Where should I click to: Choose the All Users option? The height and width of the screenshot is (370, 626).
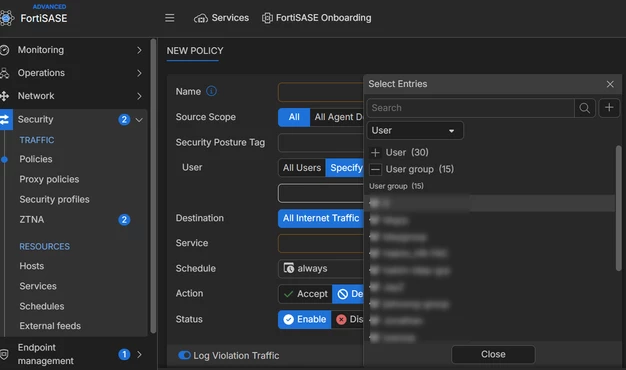(302, 168)
